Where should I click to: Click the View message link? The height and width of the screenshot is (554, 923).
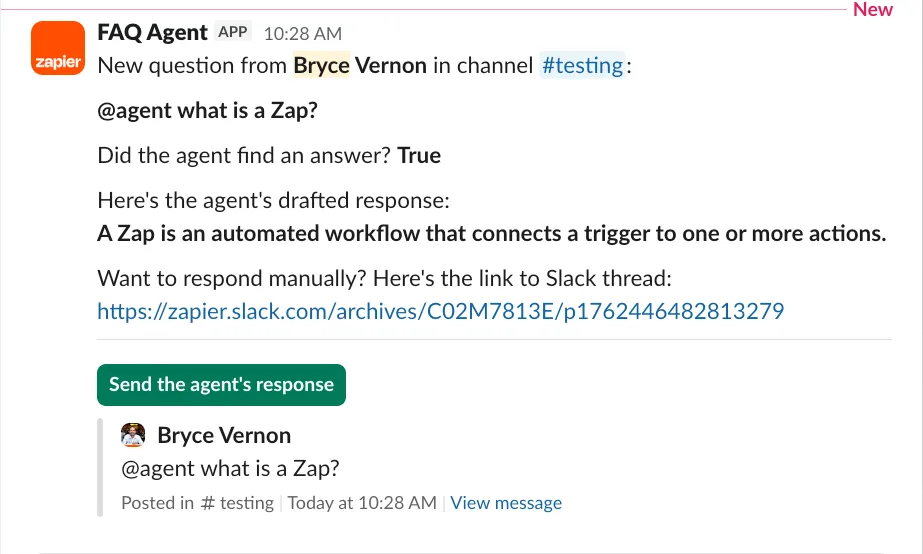click(506, 503)
